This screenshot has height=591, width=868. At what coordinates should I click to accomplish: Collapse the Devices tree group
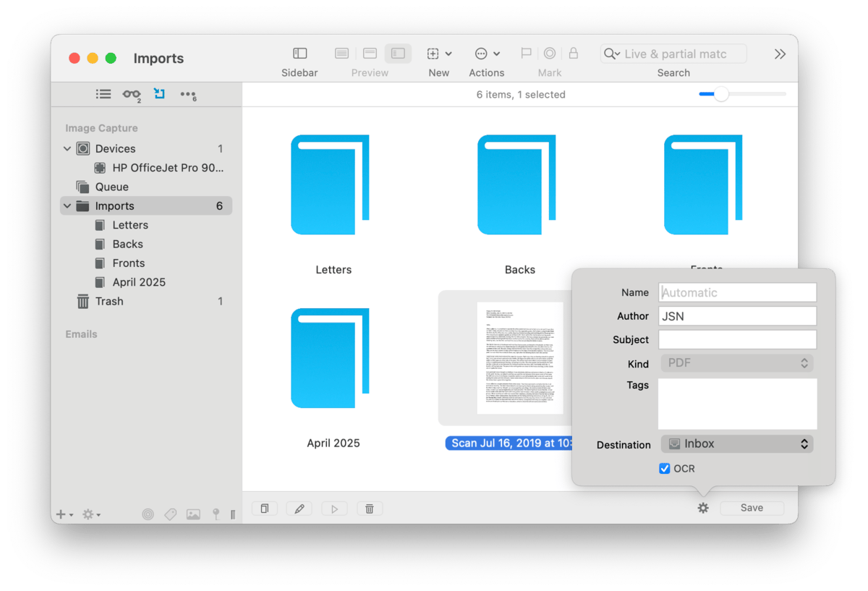click(67, 149)
